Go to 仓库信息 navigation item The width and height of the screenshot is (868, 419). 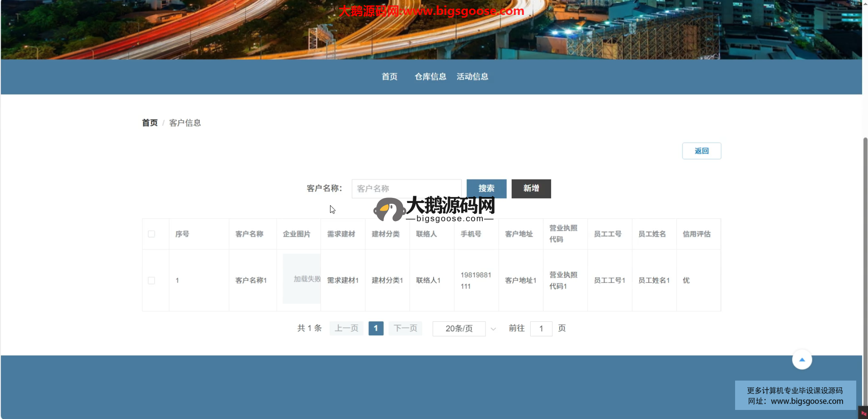point(430,77)
